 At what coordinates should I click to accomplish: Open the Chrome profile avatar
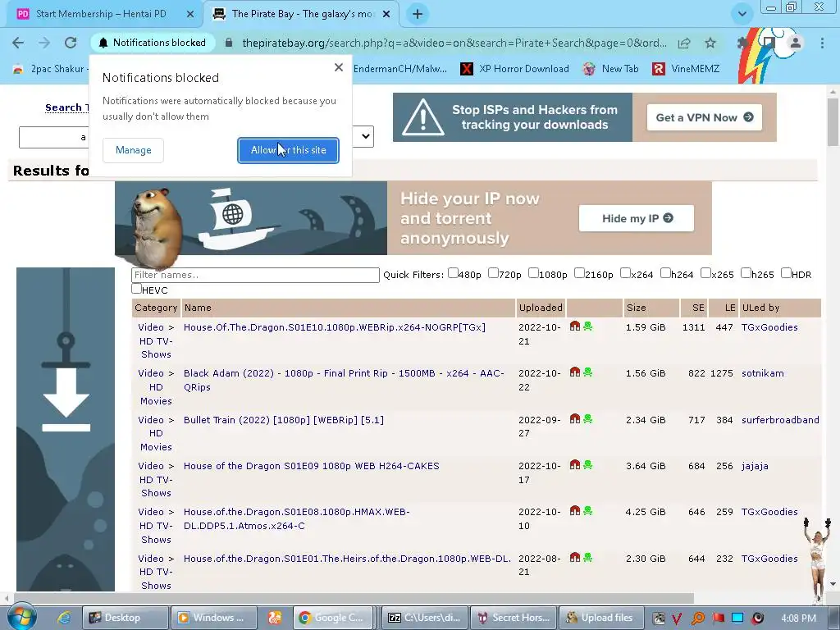pyautogui.click(x=796, y=43)
